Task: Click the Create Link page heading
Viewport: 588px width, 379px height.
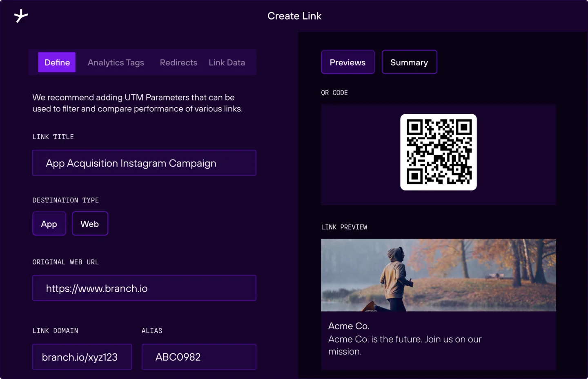Action: 294,16
